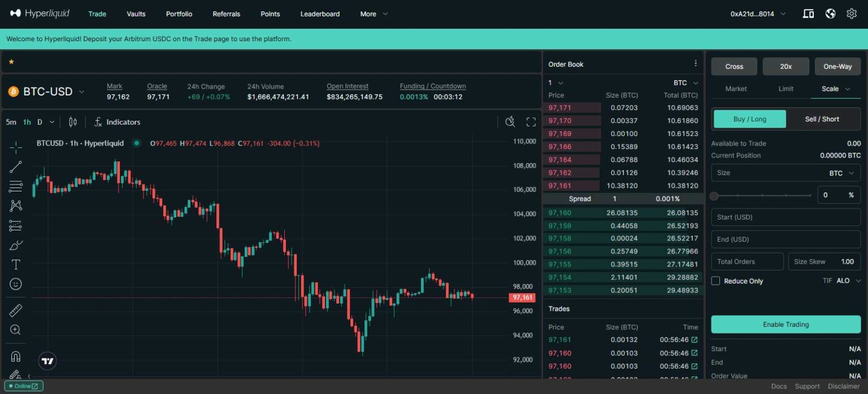The height and width of the screenshot is (394, 868).
Task: Select the trend line drawing tool
Action: tap(15, 166)
